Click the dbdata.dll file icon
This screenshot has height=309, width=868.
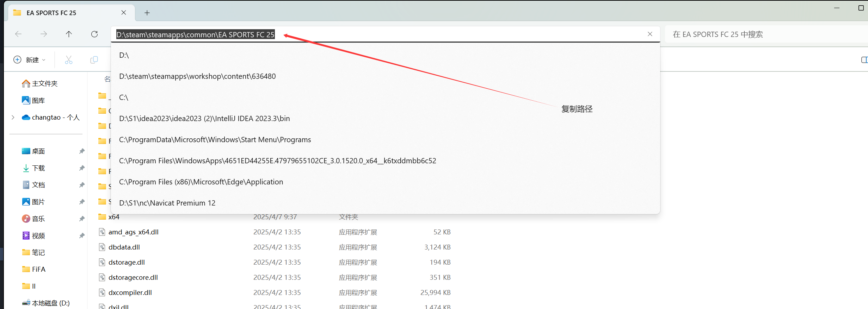[102, 247]
